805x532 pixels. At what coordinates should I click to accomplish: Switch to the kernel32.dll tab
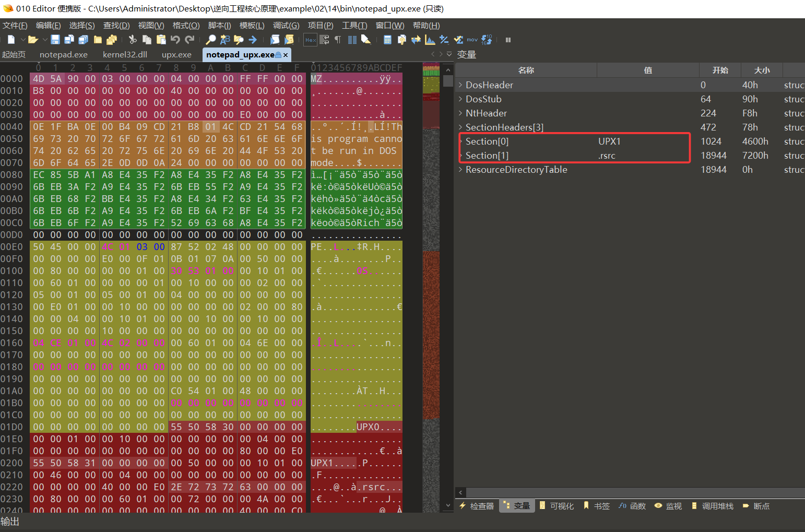(x=125, y=55)
